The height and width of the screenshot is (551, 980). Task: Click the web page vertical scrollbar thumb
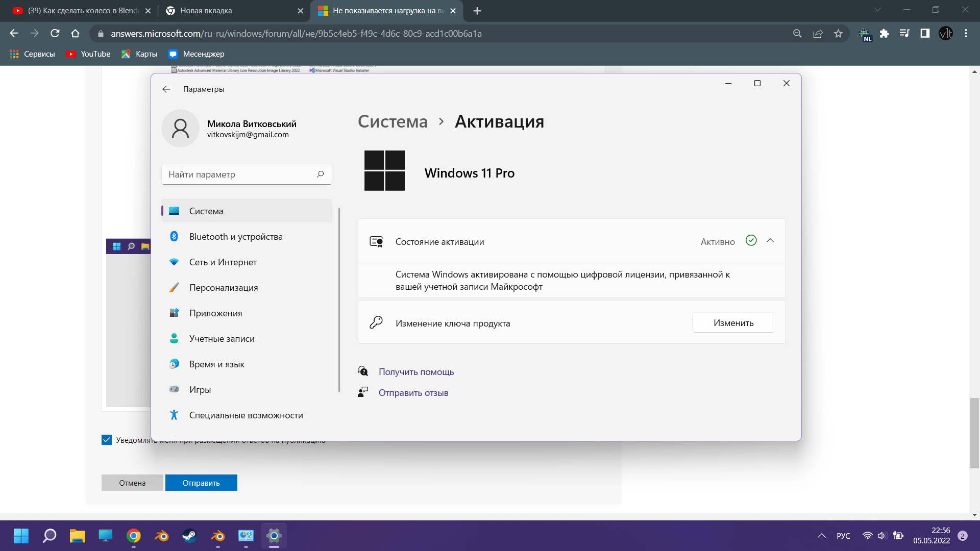974,433
